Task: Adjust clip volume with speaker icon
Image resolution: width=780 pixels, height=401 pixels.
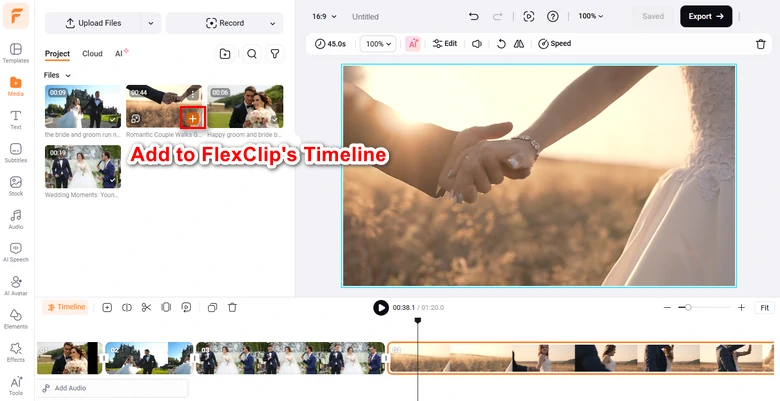Action: (477, 44)
